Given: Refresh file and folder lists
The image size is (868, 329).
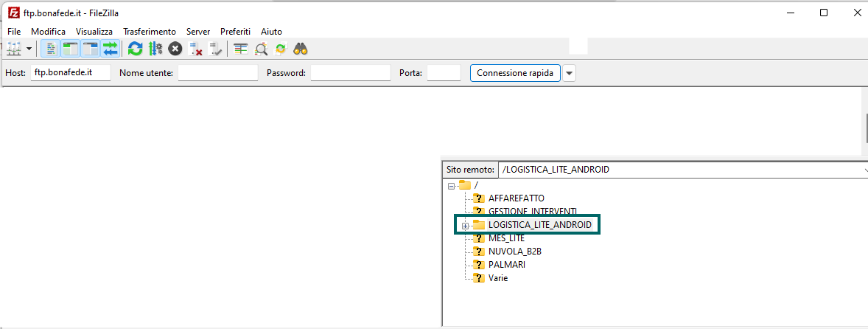Looking at the screenshot, I should (135, 49).
